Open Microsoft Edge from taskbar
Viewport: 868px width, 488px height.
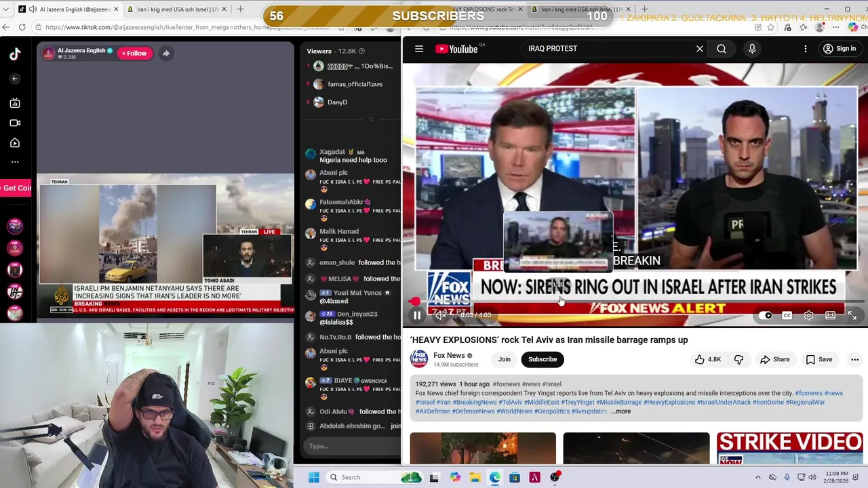coord(495,477)
